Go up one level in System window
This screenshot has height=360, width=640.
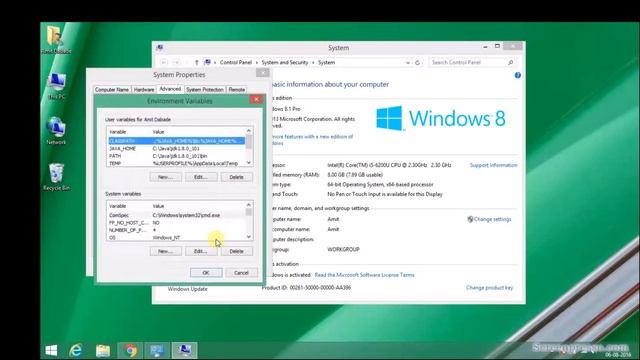(x=196, y=62)
